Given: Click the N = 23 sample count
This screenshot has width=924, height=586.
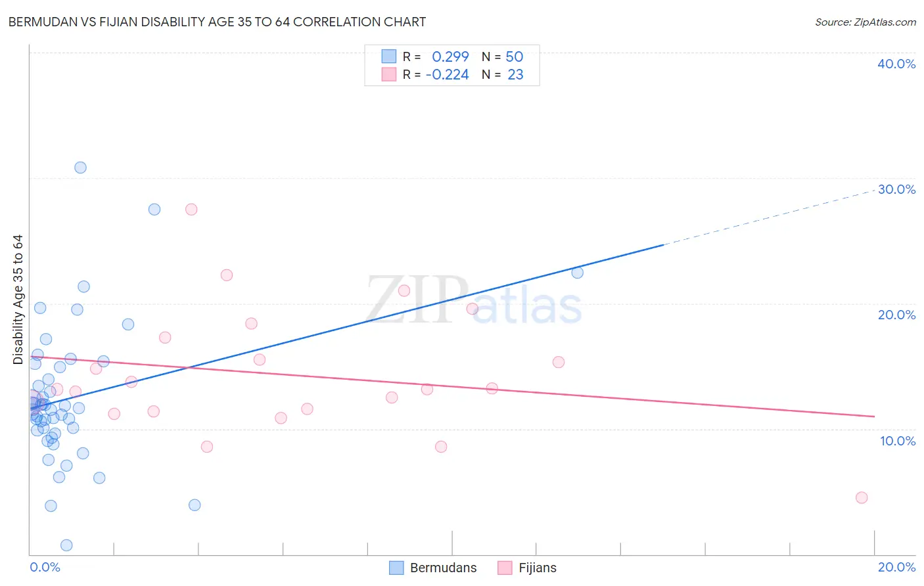Looking at the screenshot, I should [502, 74].
